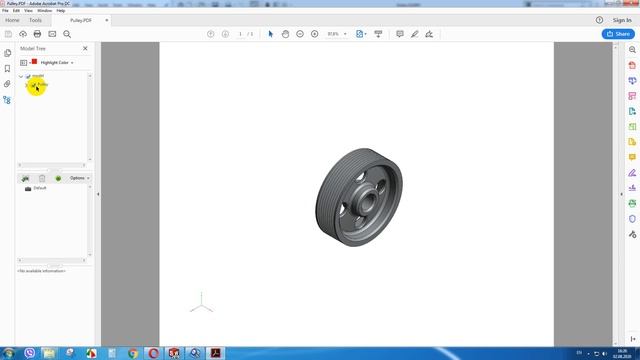Open the Bookmarks panel
Screen dimensions: 640x360
click(7, 69)
